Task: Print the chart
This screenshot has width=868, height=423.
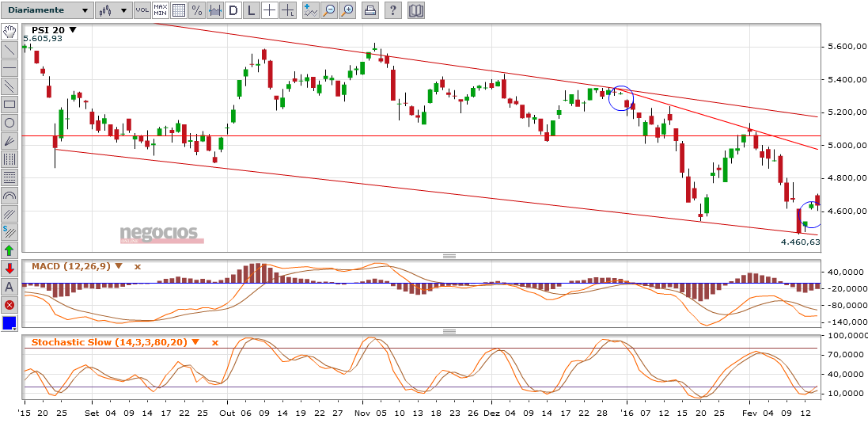Action: tap(370, 10)
